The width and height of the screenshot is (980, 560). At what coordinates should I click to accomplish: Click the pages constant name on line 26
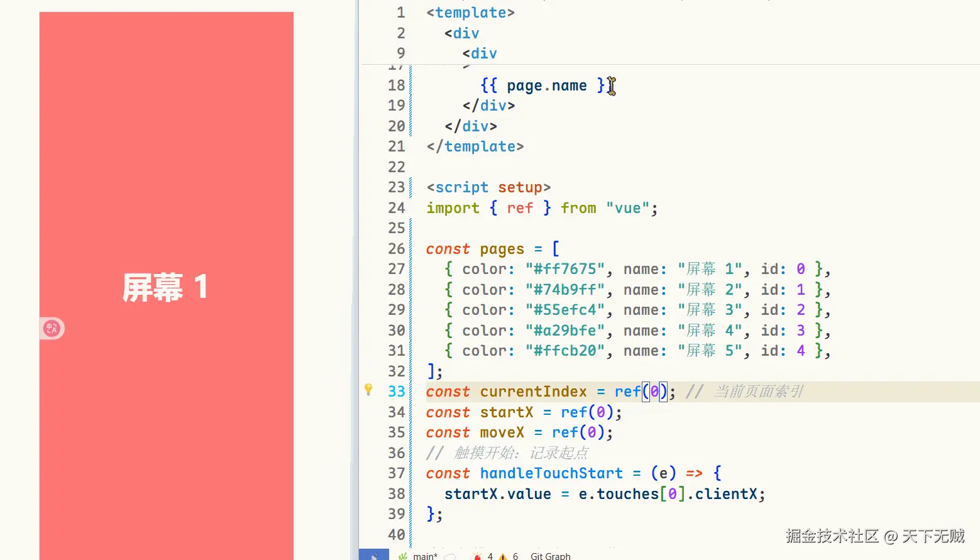point(502,249)
